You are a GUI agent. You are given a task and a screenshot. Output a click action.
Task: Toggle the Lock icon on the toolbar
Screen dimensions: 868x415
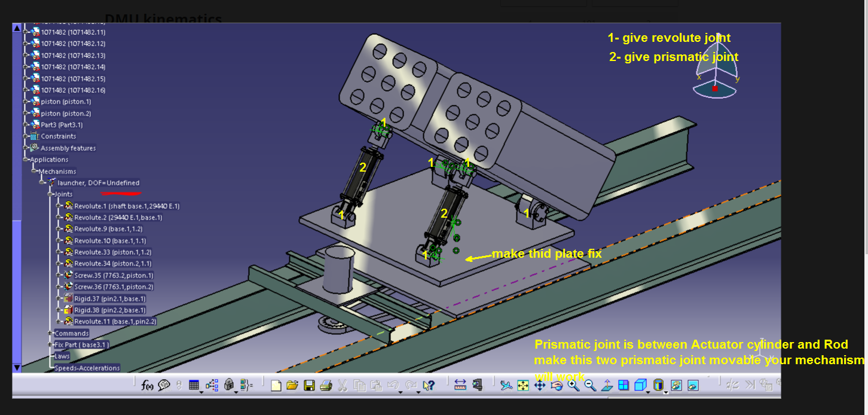click(x=230, y=385)
